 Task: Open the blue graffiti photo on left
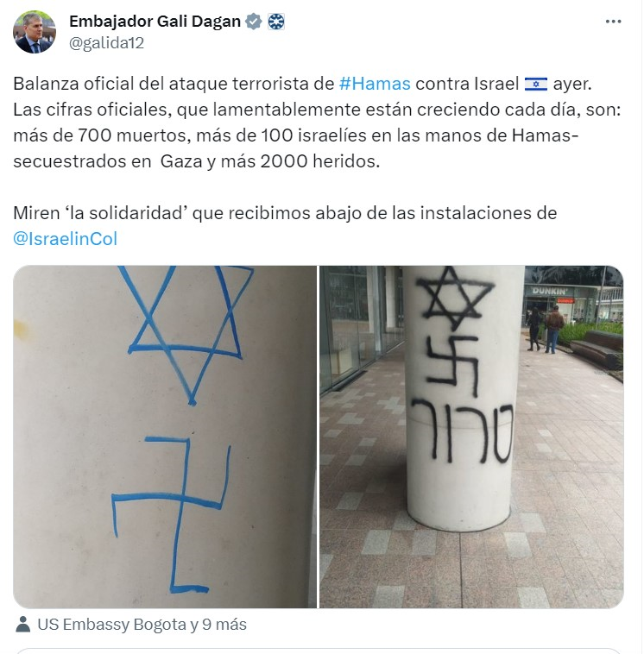point(165,437)
